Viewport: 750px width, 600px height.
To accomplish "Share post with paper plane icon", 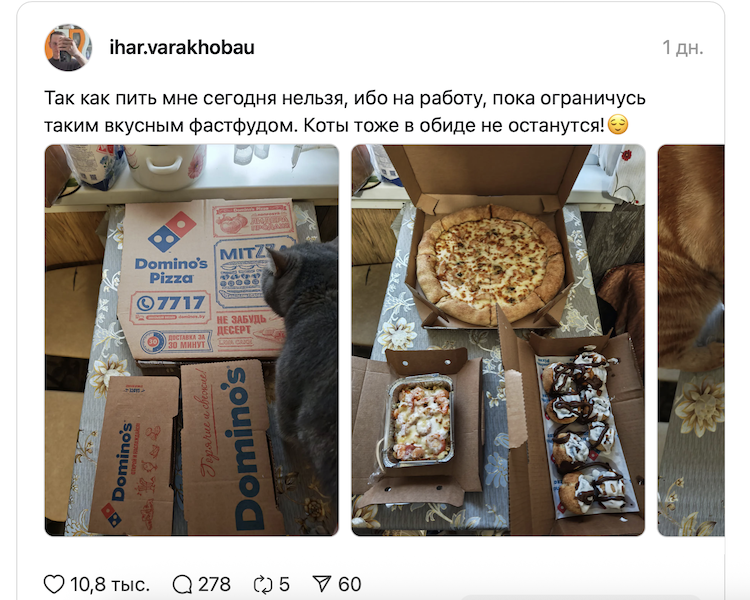I will pyautogui.click(x=321, y=584).
